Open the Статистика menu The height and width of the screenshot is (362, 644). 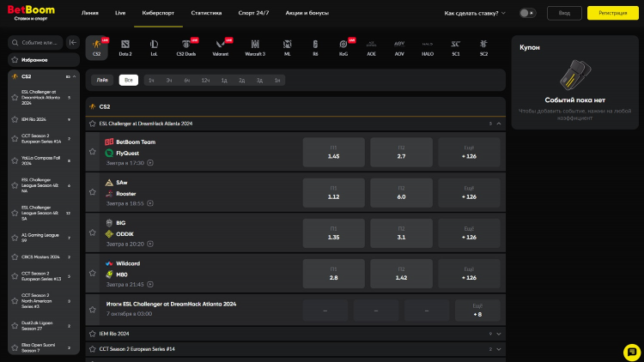click(x=206, y=13)
